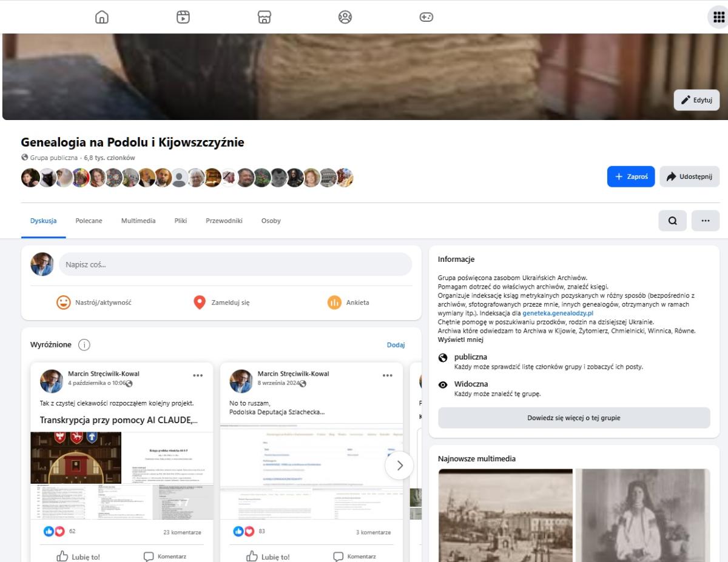The height and width of the screenshot is (562, 728).
Task: Collapse description with Wyświetl mniej
Action: (x=460, y=340)
